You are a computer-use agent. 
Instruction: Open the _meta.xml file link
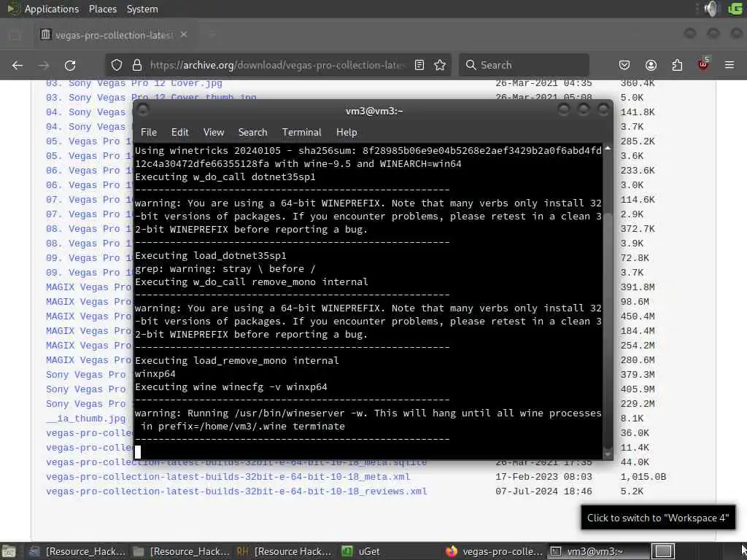click(228, 477)
